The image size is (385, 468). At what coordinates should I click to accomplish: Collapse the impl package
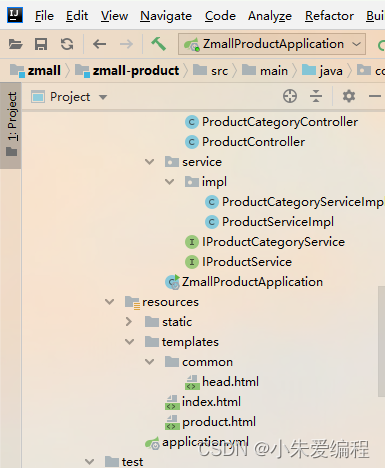[x=170, y=182]
